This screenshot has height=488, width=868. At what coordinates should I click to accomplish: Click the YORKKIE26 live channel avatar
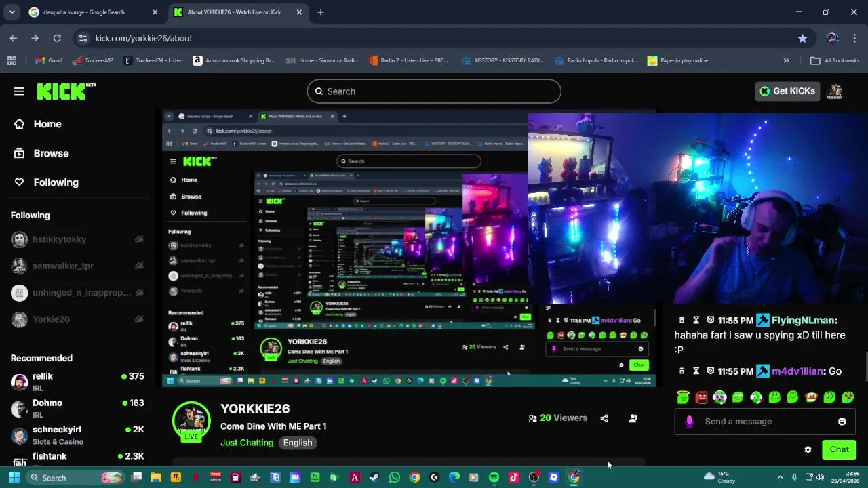[191, 421]
